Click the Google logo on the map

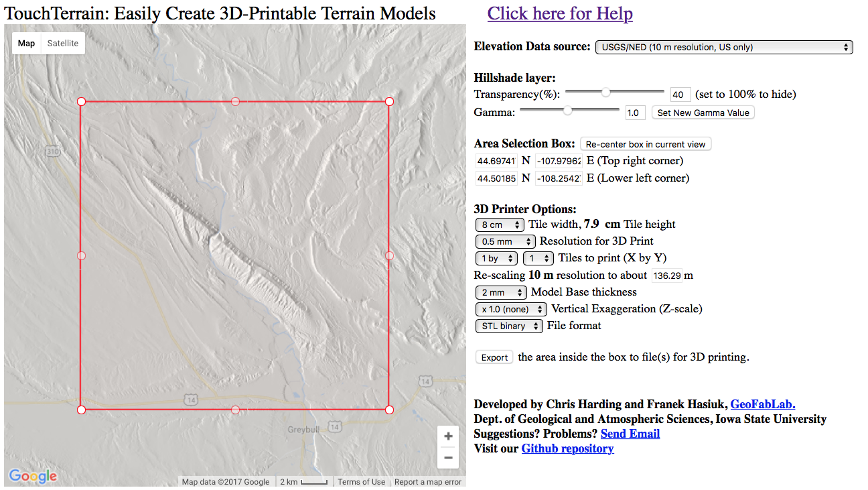pyautogui.click(x=33, y=476)
